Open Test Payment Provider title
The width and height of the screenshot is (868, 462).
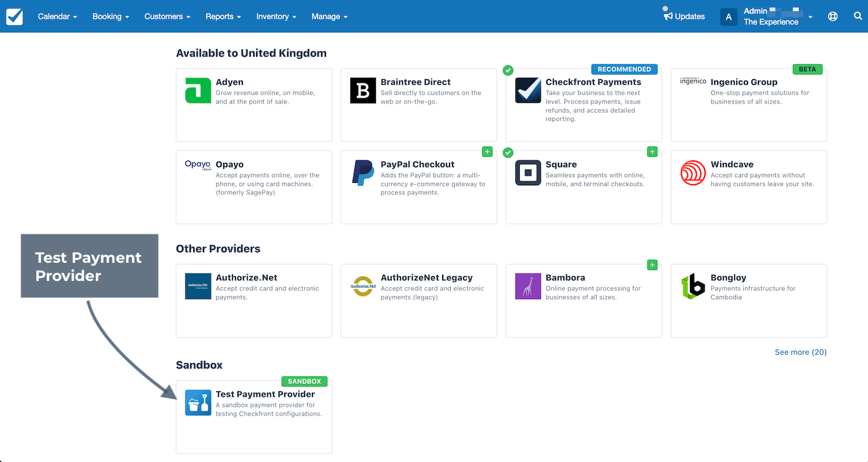click(265, 394)
